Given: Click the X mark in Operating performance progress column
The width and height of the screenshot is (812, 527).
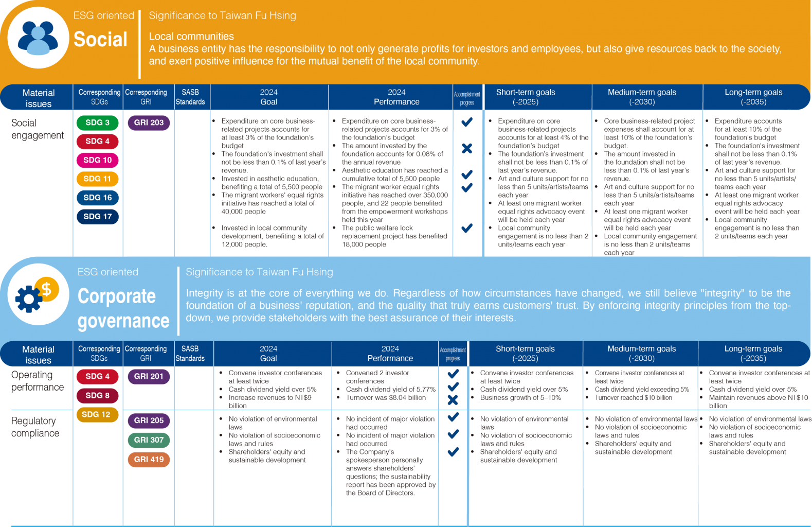Looking at the screenshot, I should (453, 400).
